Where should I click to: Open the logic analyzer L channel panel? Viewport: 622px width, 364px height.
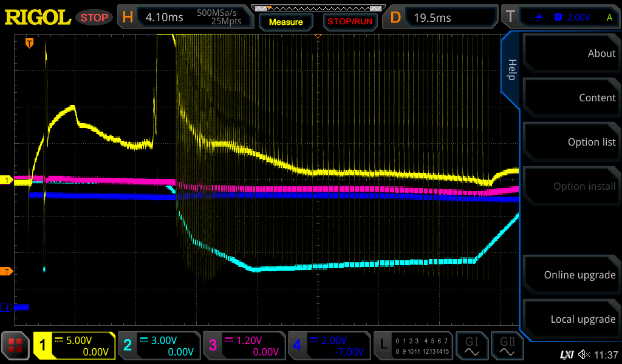[x=412, y=346]
